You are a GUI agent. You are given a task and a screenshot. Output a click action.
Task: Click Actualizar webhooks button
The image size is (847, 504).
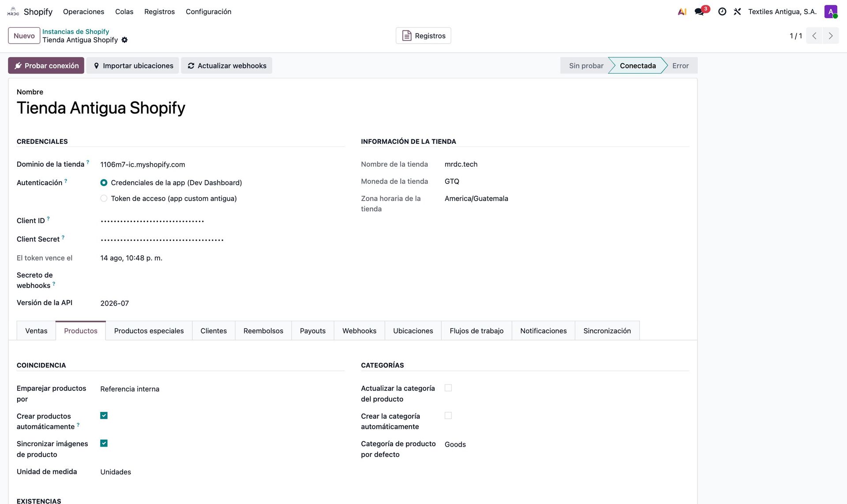coord(227,66)
